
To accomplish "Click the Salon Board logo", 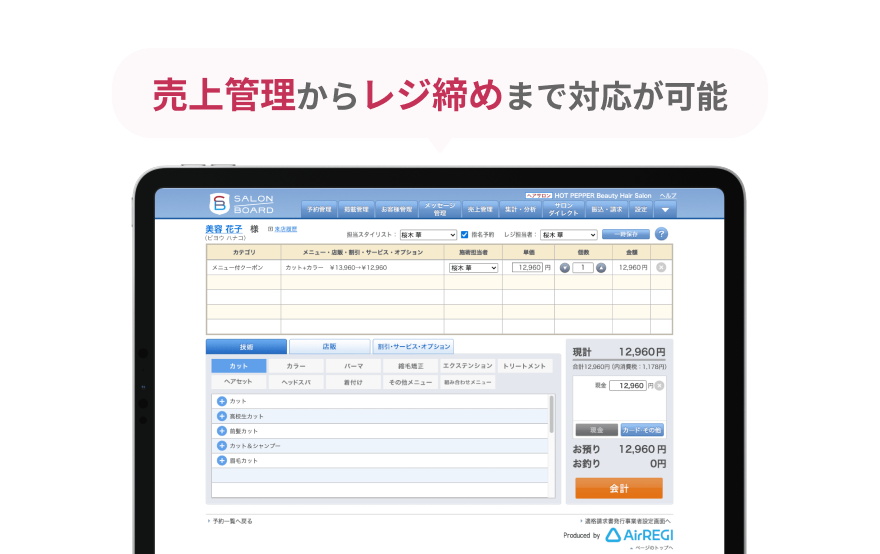I will 241,204.
